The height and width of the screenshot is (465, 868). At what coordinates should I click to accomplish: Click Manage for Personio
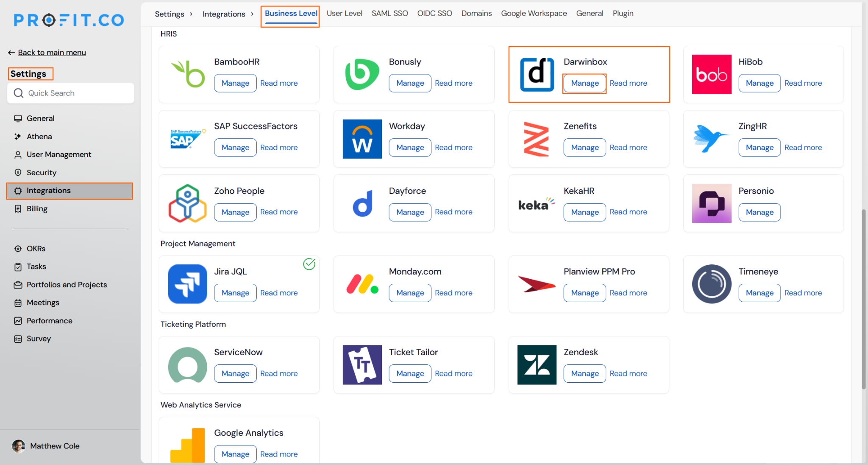[x=759, y=212]
